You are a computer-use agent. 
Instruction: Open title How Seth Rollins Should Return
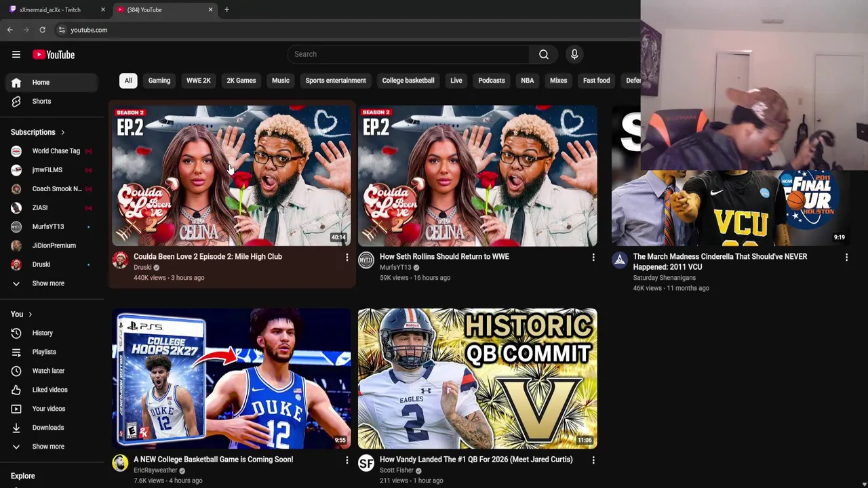[444, 257]
